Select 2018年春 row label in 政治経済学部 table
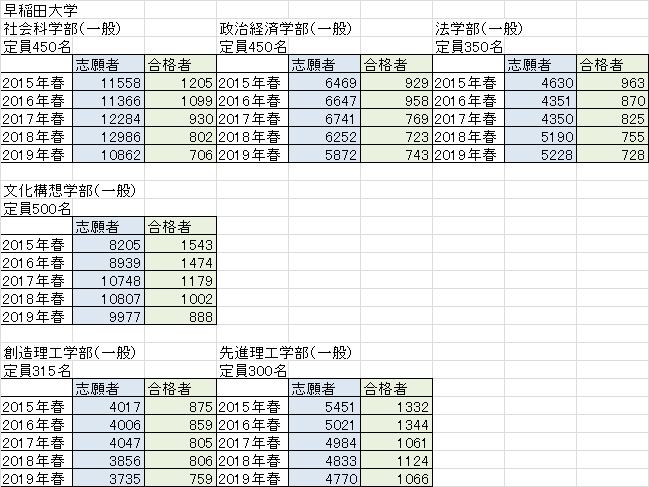Viewport: 649px width, 487px height. [x=252, y=137]
